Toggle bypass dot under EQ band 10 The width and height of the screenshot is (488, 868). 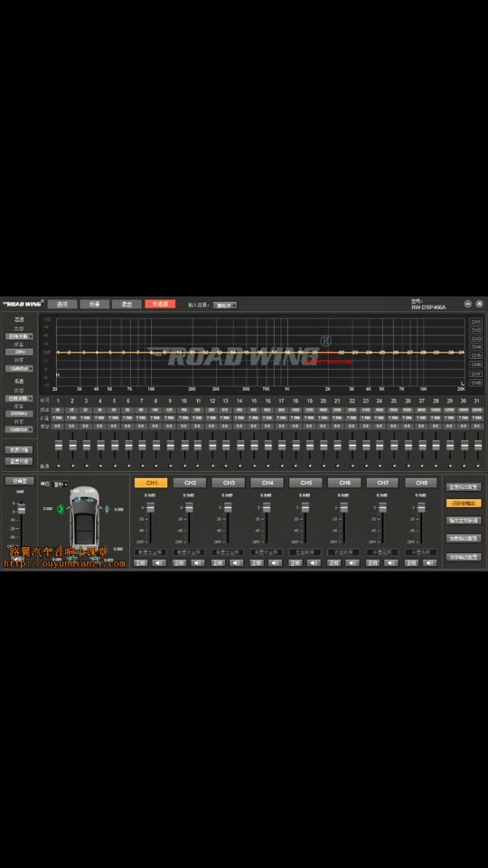point(184,467)
